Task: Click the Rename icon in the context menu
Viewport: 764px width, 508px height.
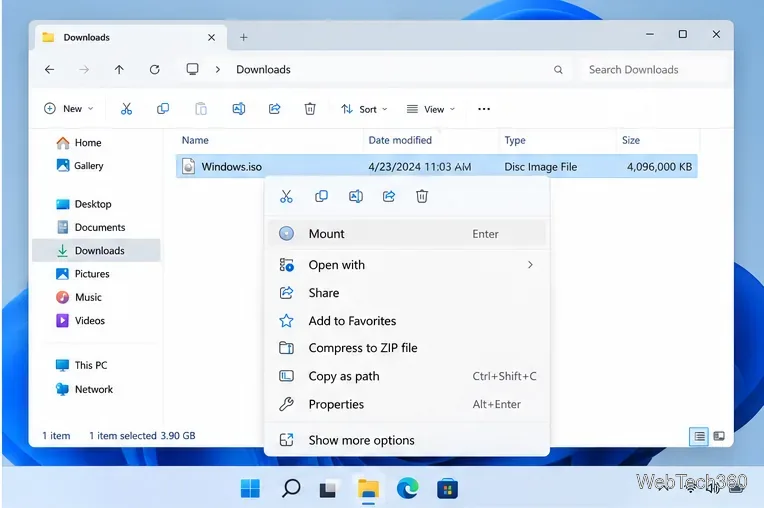Action: [x=356, y=196]
